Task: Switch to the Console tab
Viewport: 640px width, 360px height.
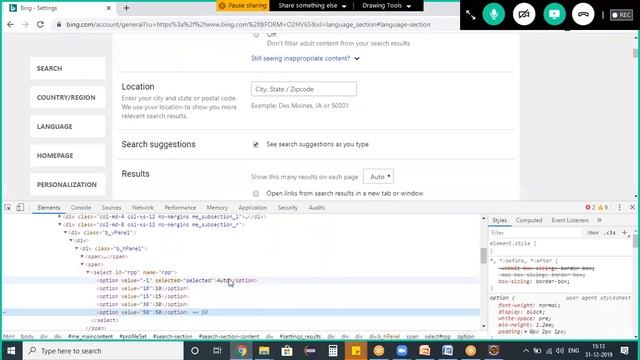Action: click(81, 207)
